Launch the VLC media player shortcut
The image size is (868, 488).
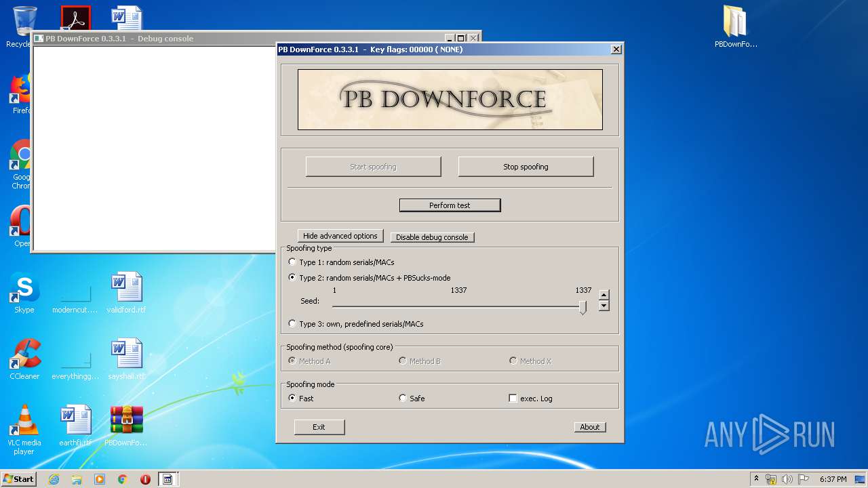[24, 429]
